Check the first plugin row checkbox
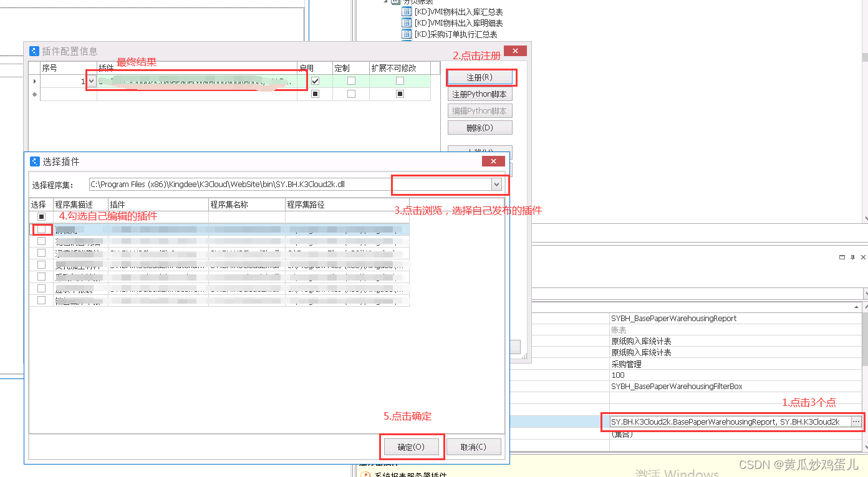This screenshot has height=477, width=868. tap(41, 229)
